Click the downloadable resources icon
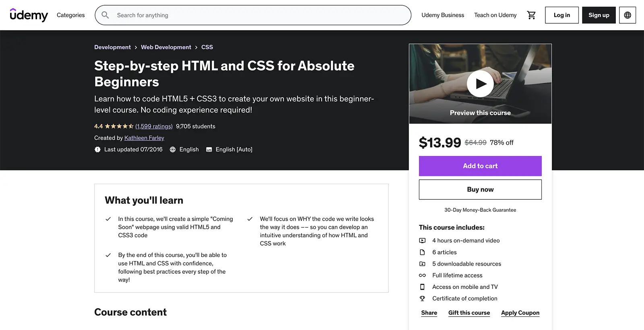This screenshot has width=644, height=330. coord(422,264)
